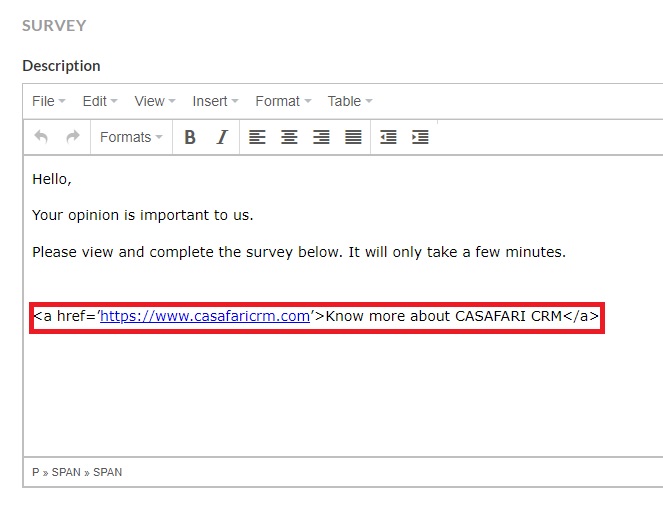Click the Redo arrow icon
This screenshot has height=517, width=663.
pos(73,137)
